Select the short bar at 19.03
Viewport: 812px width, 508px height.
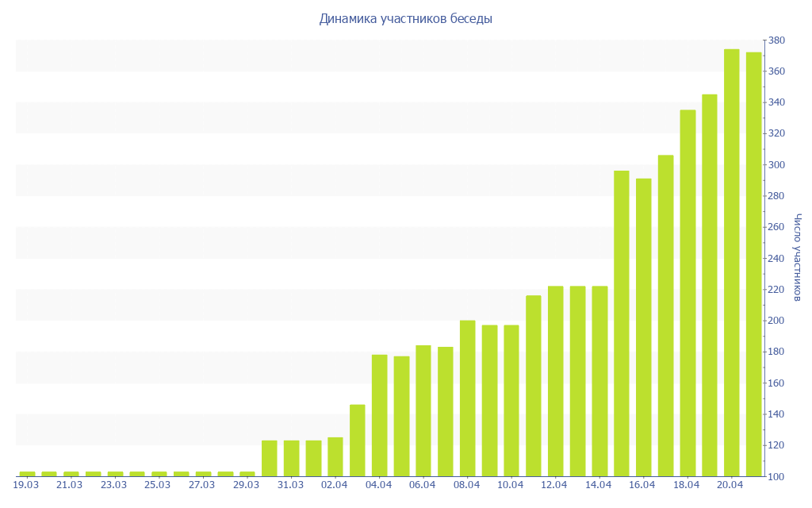point(27,474)
